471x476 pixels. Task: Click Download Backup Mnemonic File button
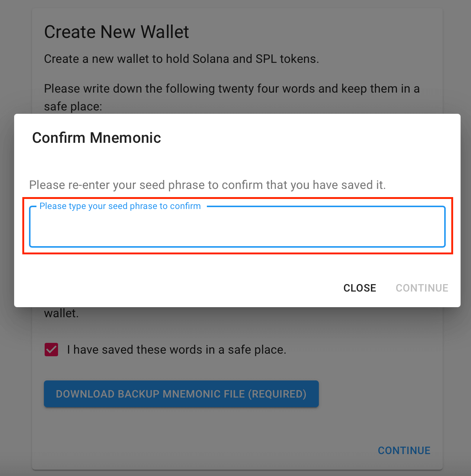click(x=181, y=394)
